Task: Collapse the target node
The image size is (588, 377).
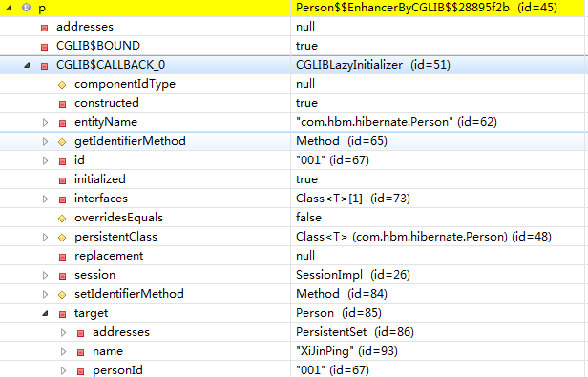Action: [x=45, y=313]
